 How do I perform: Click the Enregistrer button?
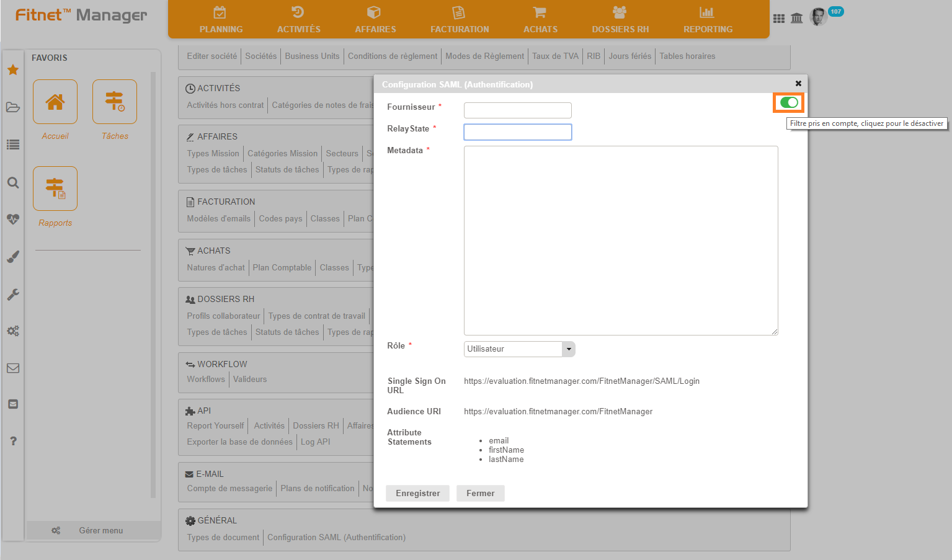click(x=417, y=493)
